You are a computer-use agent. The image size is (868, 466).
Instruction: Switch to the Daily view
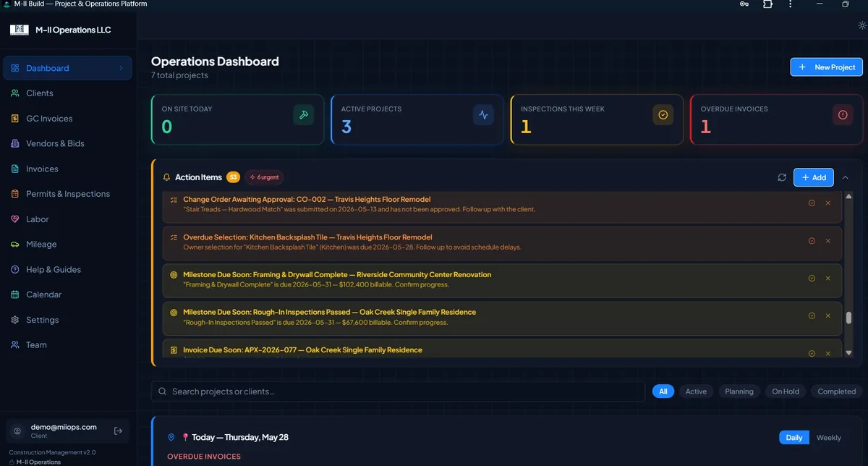794,438
